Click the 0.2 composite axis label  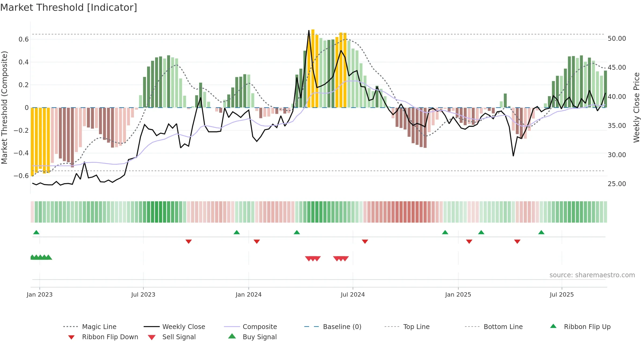(24, 85)
